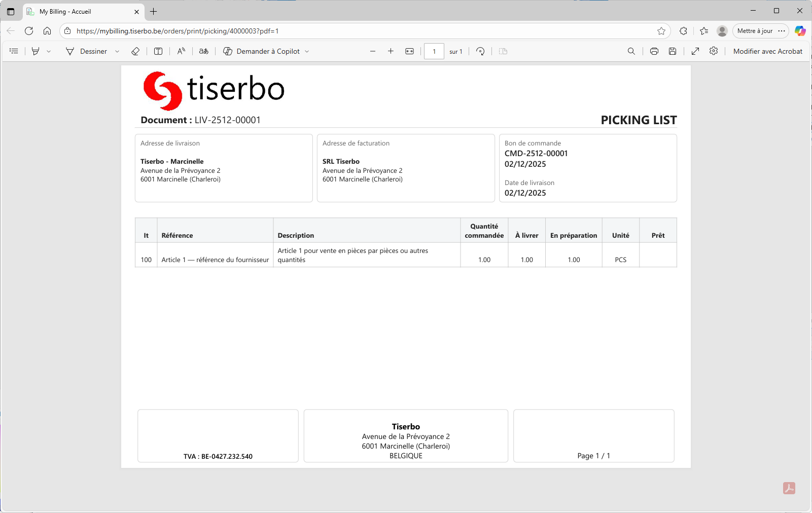Expand the Demander à Copilot dropdown arrow
The image size is (812, 513).
307,51
